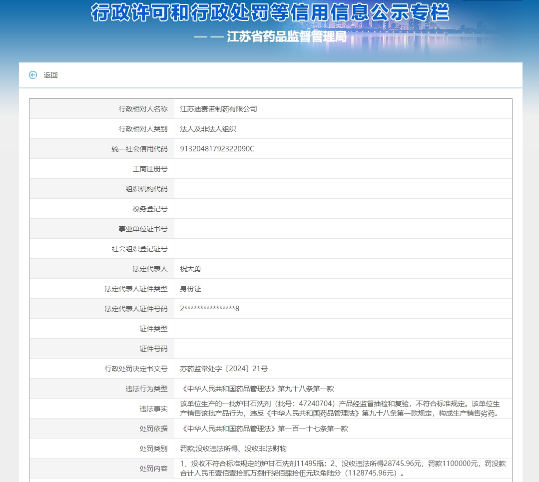539x482 pixels.
Task: Click the 返回 link text
Action: click(x=51, y=75)
